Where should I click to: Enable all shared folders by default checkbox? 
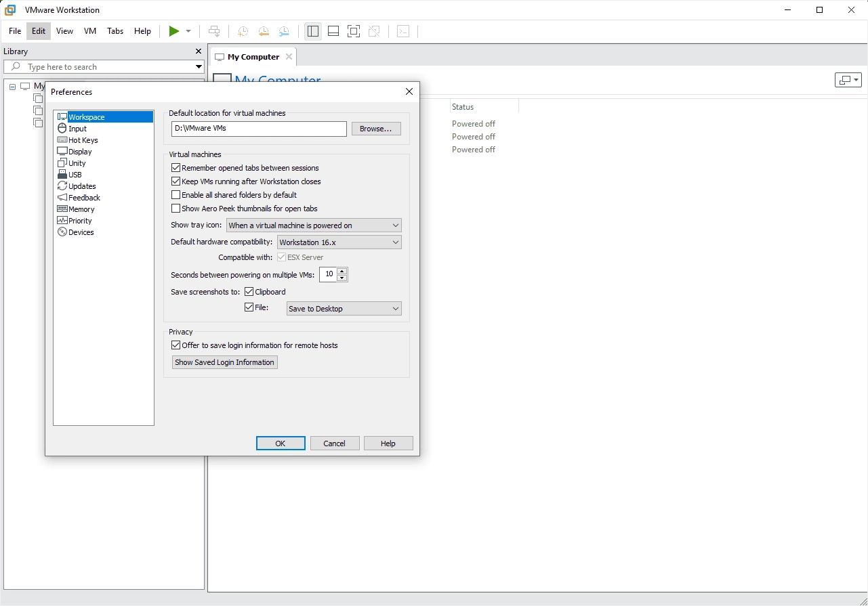tap(176, 195)
